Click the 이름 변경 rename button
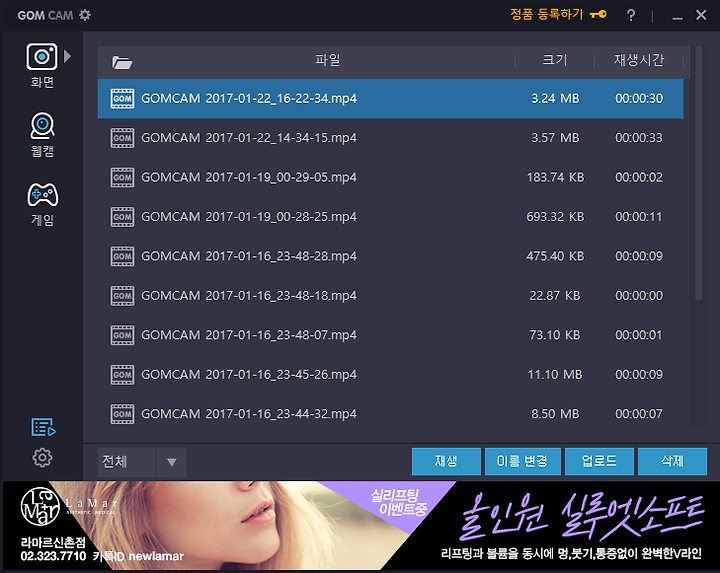The image size is (720, 573). [x=522, y=461]
